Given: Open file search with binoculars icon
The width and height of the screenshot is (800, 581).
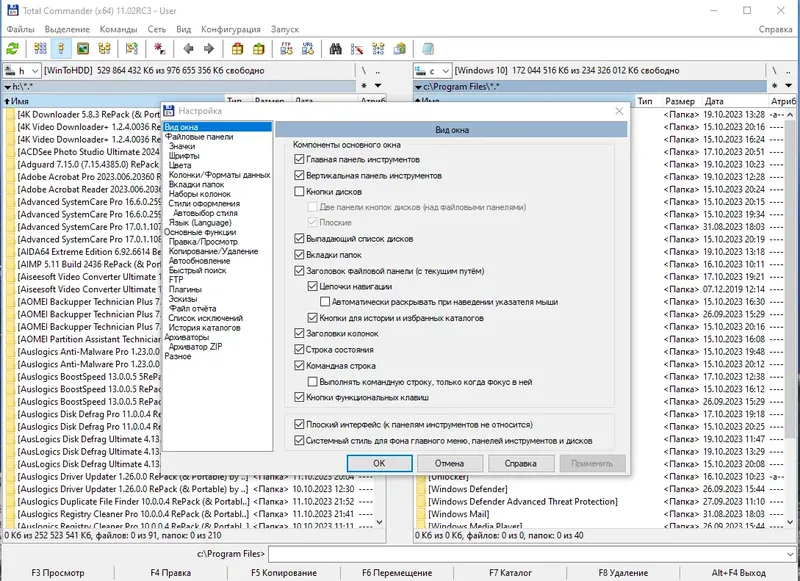Looking at the screenshot, I should pyautogui.click(x=335, y=49).
